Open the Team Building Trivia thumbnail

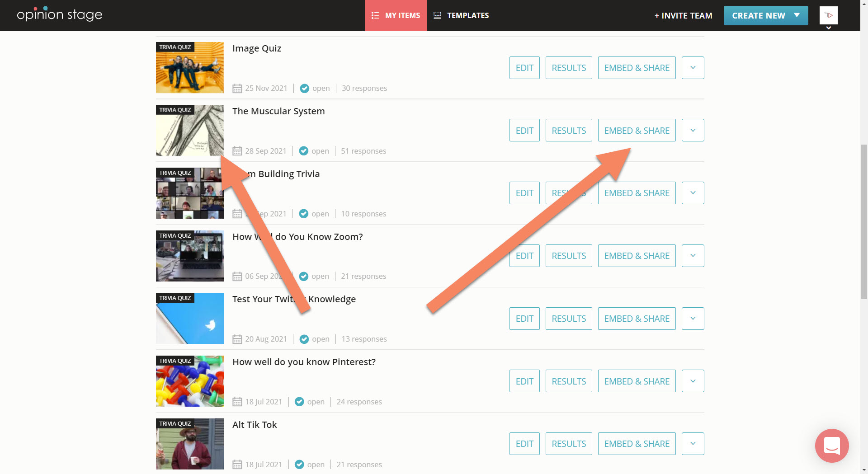pos(190,193)
